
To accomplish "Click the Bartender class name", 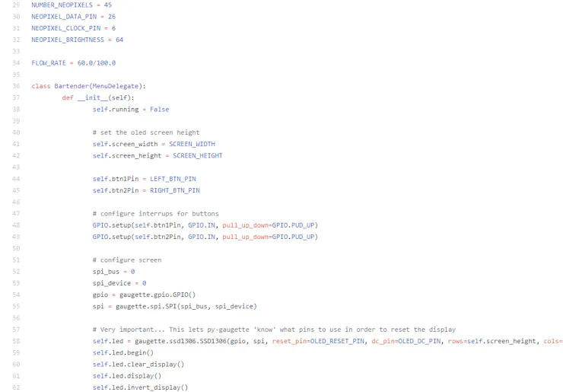I will pos(72,86).
